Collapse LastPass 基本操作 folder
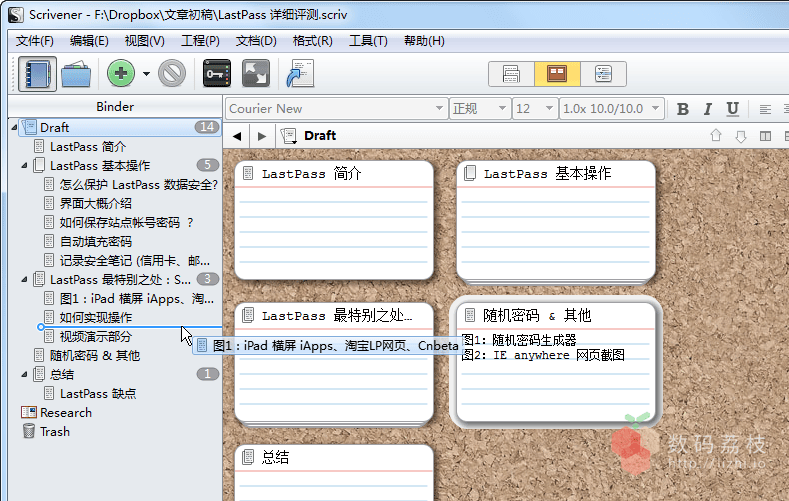The height and width of the screenshot is (501, 789). [x=24, y=165]
